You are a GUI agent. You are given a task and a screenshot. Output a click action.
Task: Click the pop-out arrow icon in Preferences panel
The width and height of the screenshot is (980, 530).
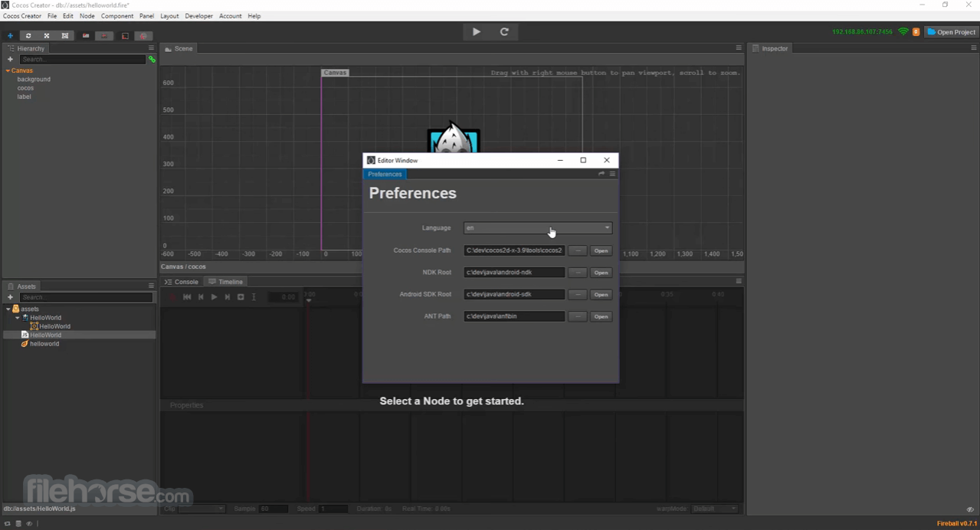click(x=601, y=174)
